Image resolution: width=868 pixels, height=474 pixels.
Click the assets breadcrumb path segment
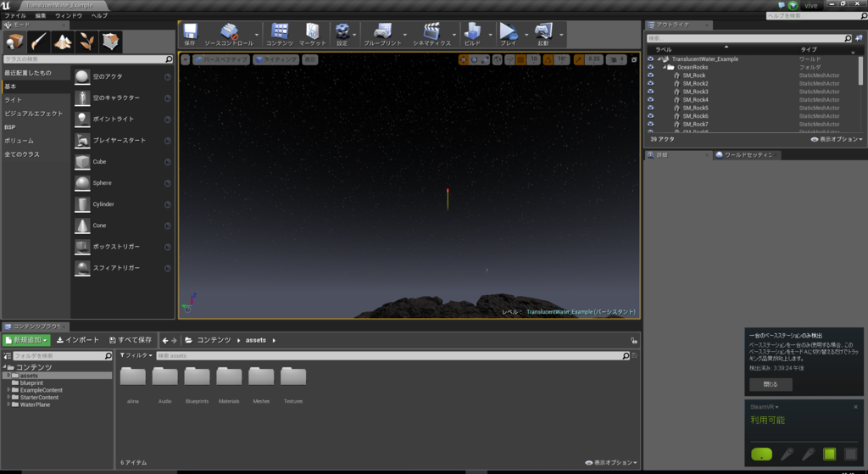[x=256, y=340]
